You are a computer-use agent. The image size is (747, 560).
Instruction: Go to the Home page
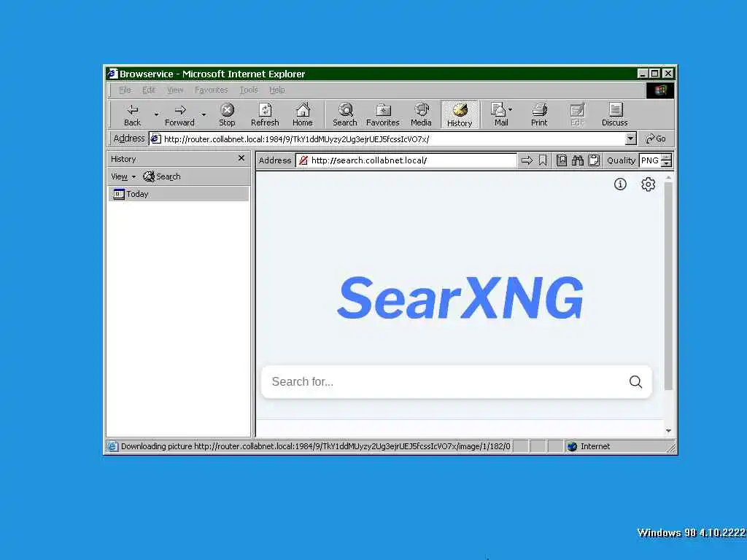tap(303, 115)
